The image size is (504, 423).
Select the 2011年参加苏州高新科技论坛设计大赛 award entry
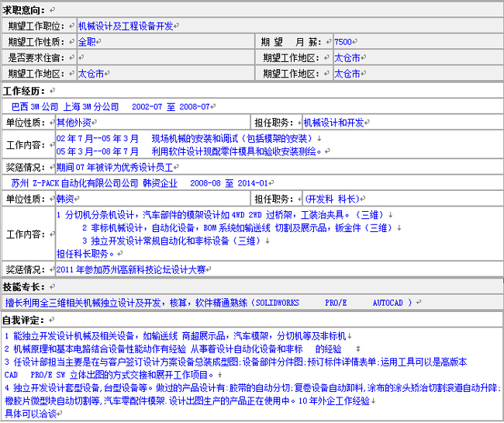130,269
